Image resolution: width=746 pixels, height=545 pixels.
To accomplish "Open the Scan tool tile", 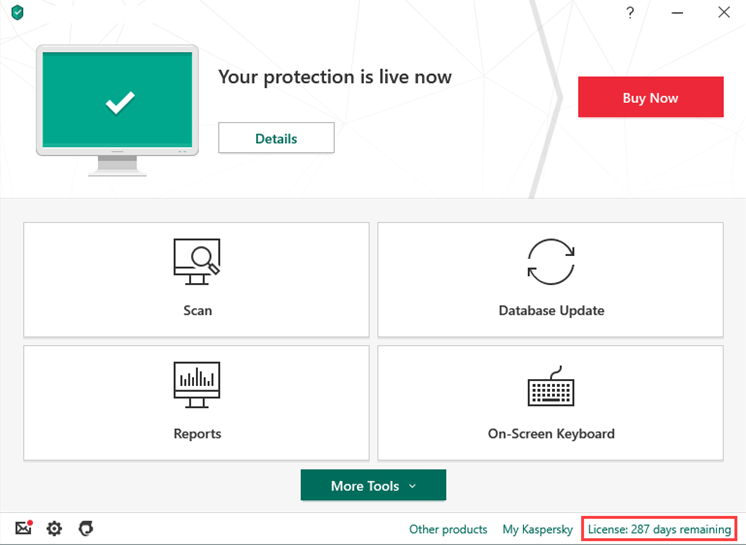I will [x=196, y=279].
